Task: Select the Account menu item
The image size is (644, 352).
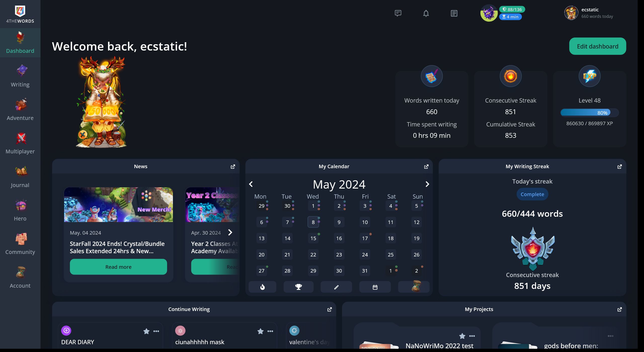Action: pyautogui.click(x=20, y=277)
